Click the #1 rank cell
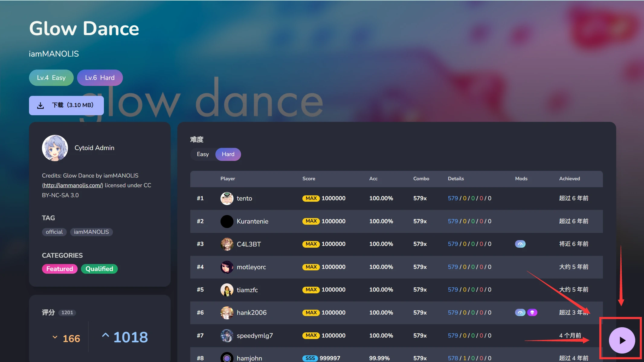Screen dimensions: 644x362 tap(200, 198)
